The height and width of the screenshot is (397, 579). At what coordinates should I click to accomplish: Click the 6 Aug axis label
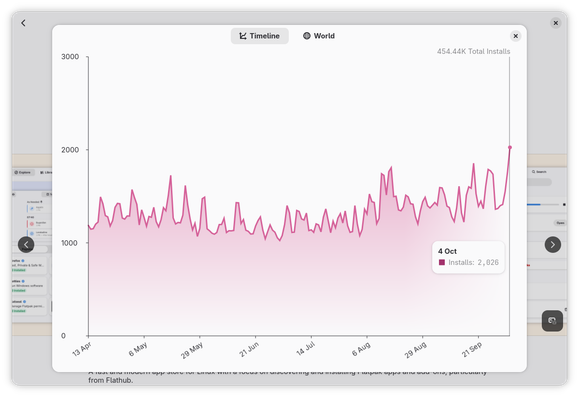[x=361, y=349]
